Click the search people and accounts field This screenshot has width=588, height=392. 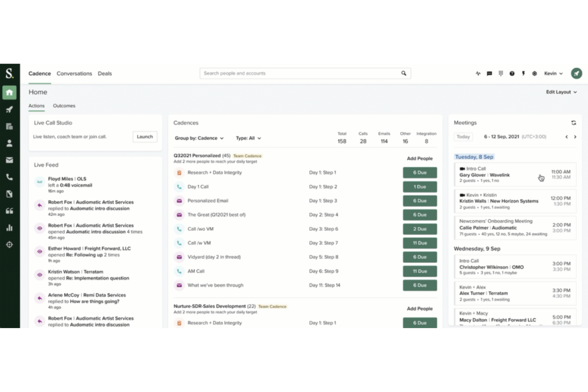[305, 73]
